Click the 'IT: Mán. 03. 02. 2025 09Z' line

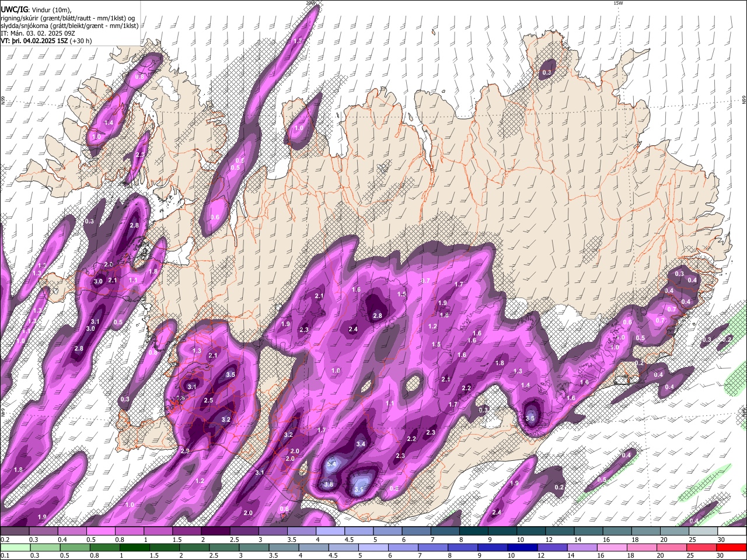[x=38, y=33]
